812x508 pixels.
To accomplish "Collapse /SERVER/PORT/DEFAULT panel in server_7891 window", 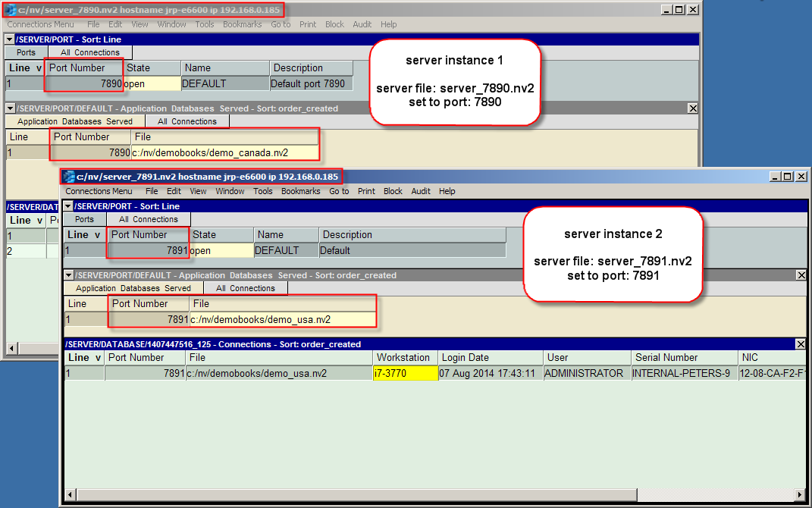I will click(x=68, y=275).
